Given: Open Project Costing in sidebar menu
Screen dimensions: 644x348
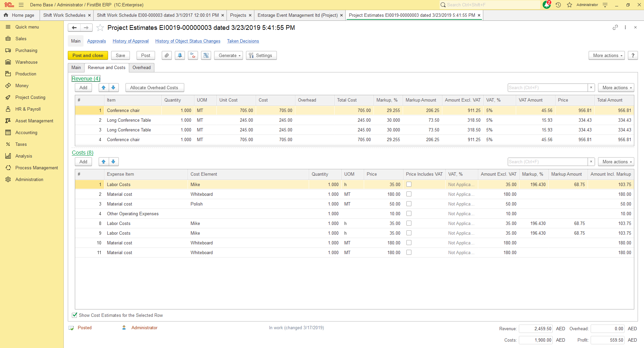Looking at the screenshot, I should pyautogui.click(x=30, y=98).
